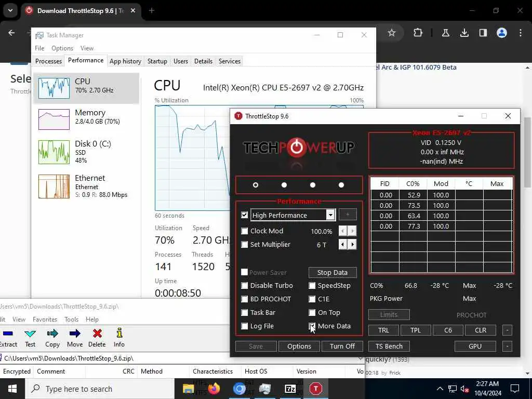
Task: Open the browser profile avatar
Action: [x=501, y=33]
